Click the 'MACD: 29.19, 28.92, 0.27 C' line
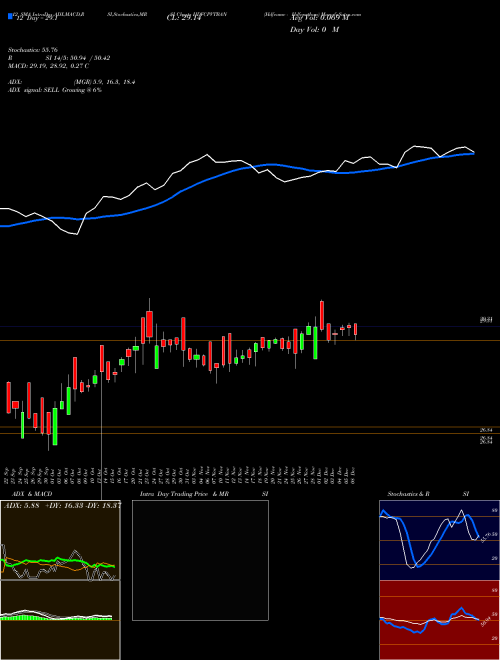The height and width of the screenshot is (660, 500). tap(48, 66)
